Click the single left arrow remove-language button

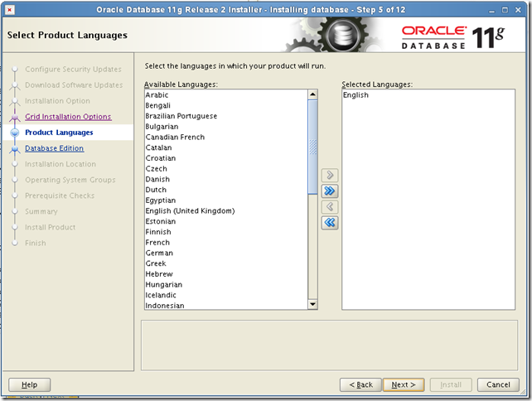point(330,206)
